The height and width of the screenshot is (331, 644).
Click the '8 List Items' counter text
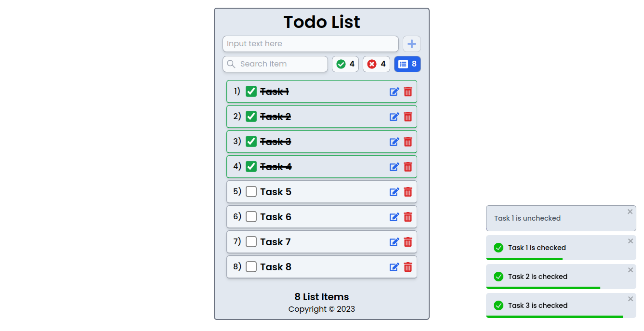(x=321, y=297)
